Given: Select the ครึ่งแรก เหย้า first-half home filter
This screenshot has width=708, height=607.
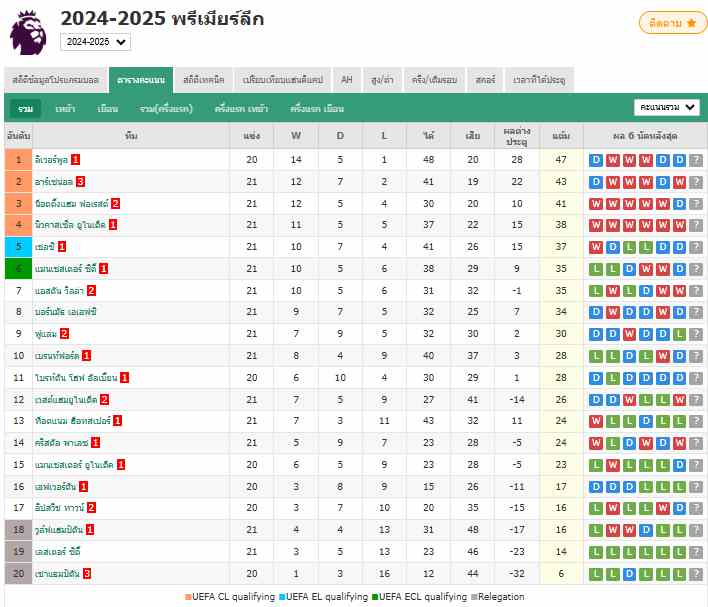Looking at the screenshot, I should tap(241, 108).
